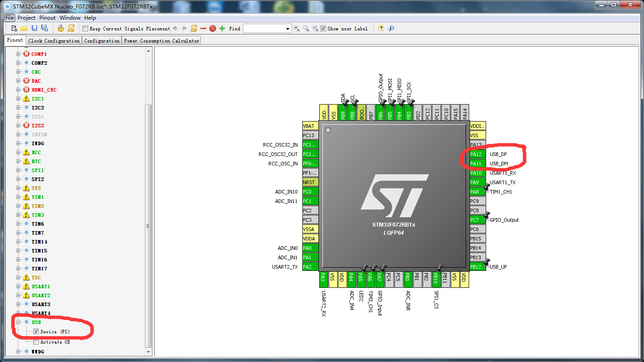Expand the SPI1 peripheral node

pos(18,170)
